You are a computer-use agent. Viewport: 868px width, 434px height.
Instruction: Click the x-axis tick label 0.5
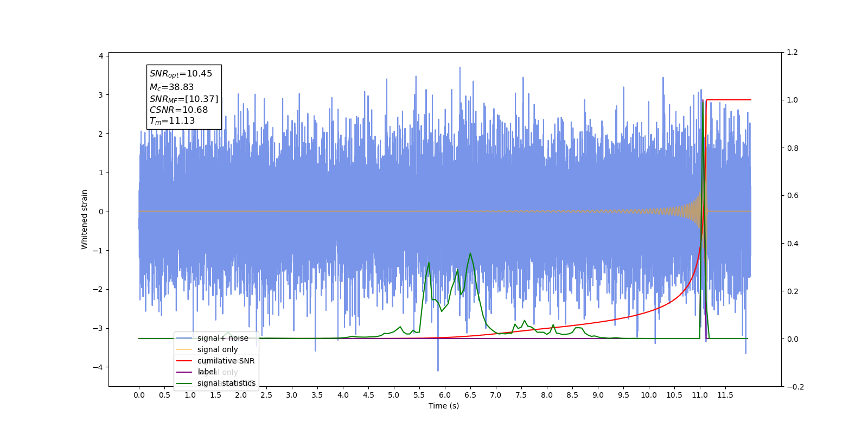[x=164, y=395]
